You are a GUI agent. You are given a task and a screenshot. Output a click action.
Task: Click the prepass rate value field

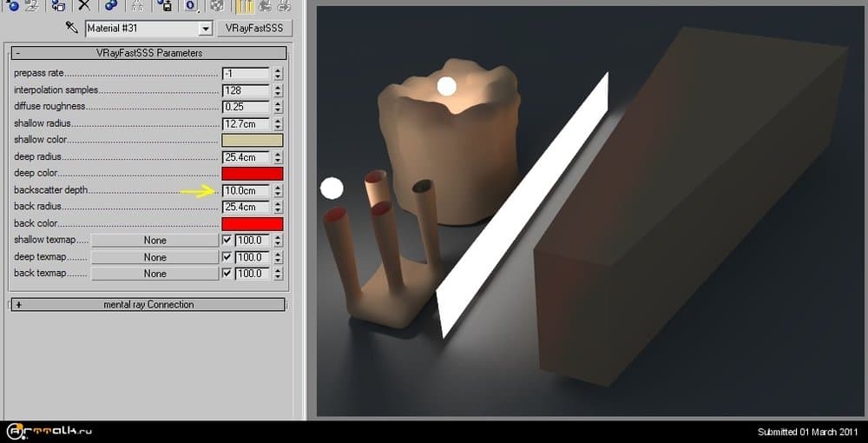pos(246,74)
